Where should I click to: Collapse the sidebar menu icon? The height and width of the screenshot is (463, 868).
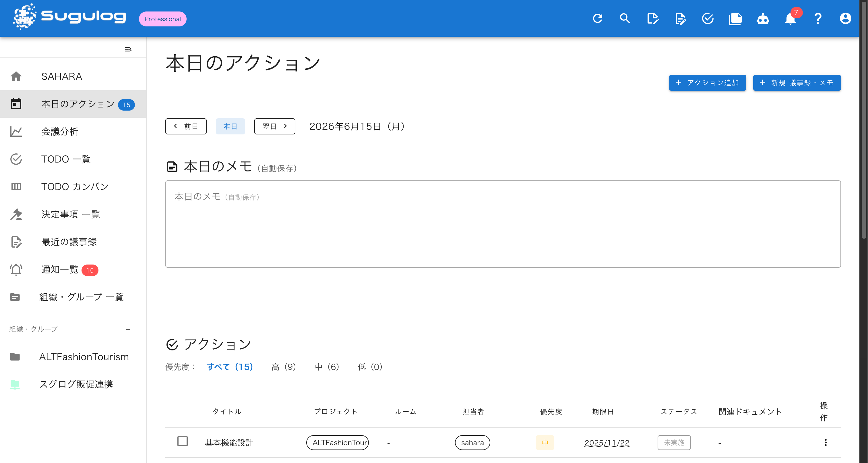128,49
